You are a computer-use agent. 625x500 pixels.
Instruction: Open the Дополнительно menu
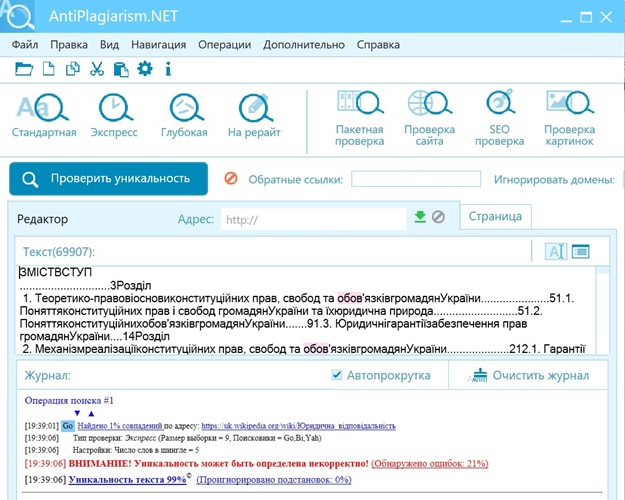304,45
